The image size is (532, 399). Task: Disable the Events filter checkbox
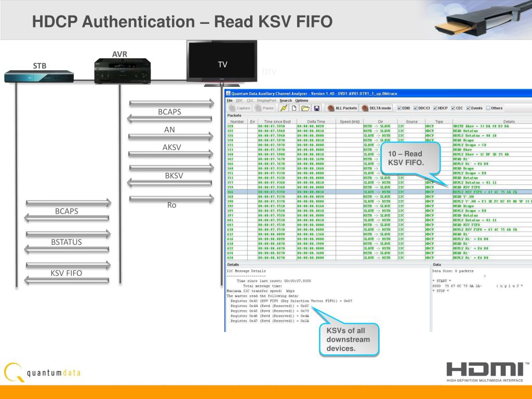pos(468,108)
